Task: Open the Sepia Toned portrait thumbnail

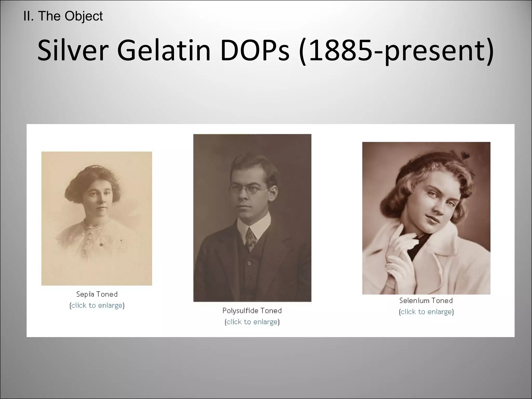Action: [x=97, y=218]
